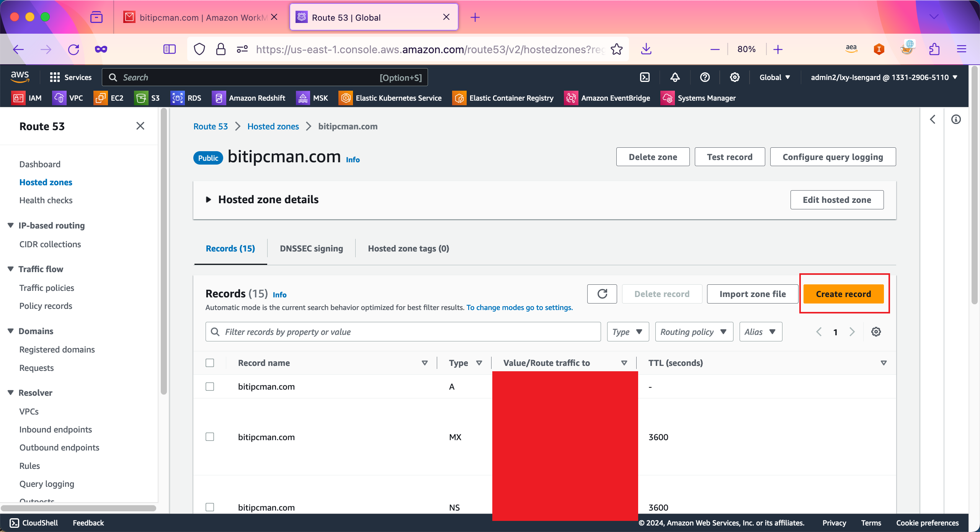Open Amazon EventBridge shortcut
Screen dimensions: 980x532
click(608, 98)
